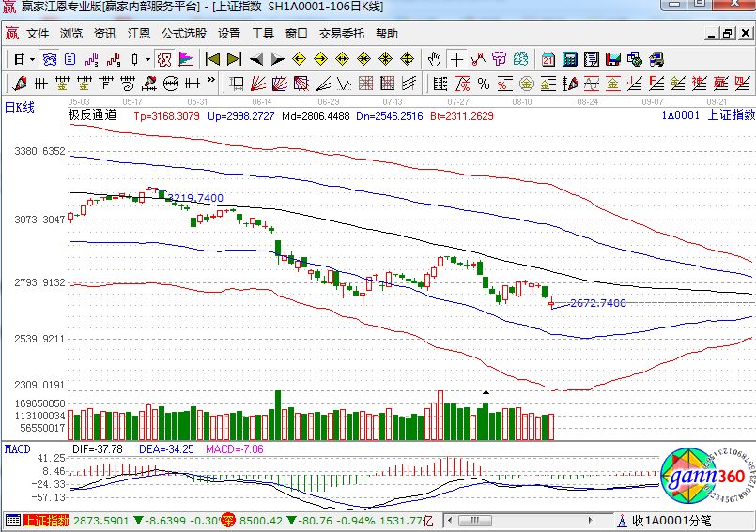Jump to first bar with skip-start arrow
Viewport: 756px width, 532px height.
(212, 59)
